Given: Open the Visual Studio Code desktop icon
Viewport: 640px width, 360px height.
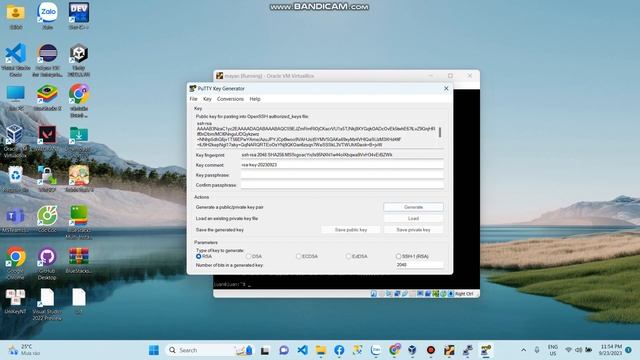Looking at the screenshot, I should (x=16, y=60).
